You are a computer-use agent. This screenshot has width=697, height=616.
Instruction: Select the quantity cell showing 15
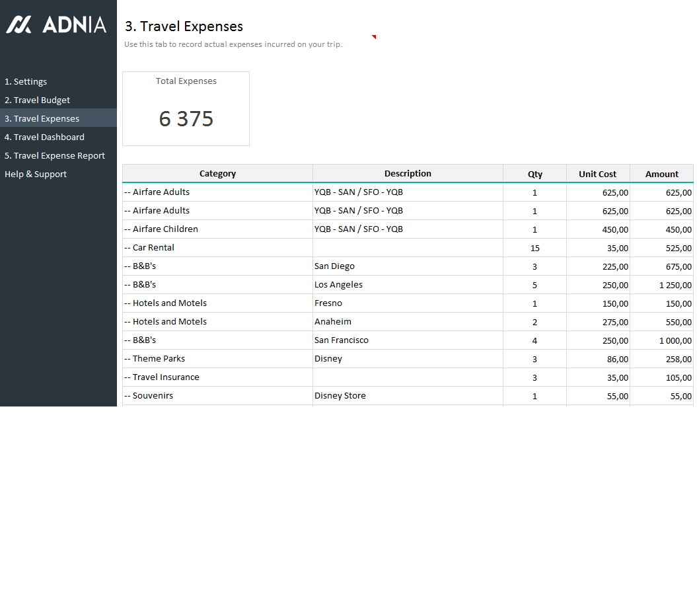click(534, 248)
